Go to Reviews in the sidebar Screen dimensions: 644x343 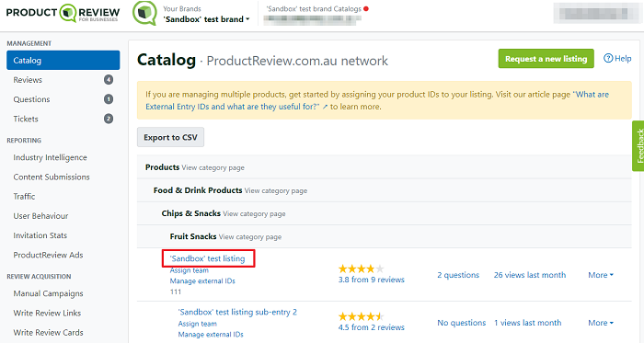[x=28, y=80]
